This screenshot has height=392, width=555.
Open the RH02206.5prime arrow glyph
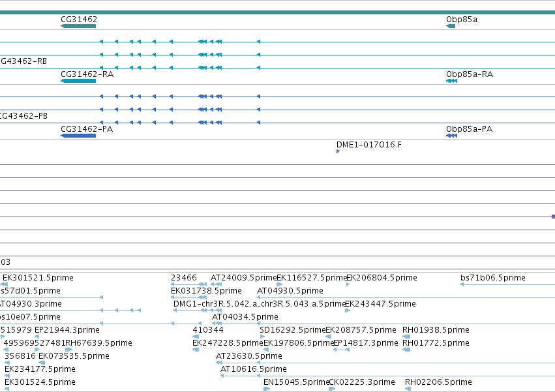tap(408, 389)
